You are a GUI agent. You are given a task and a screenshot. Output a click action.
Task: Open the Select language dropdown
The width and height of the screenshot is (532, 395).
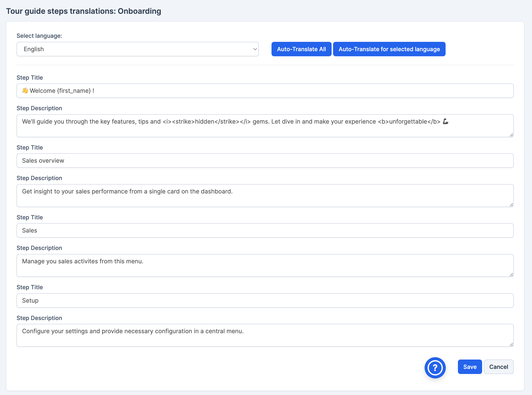pos(137,49)
